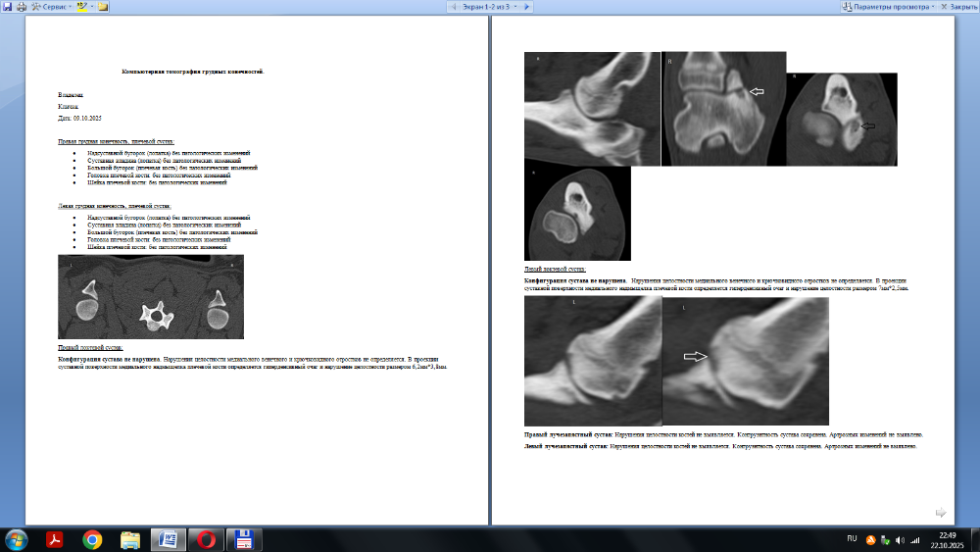
Task: Click the insert comment icon
Action: [x=104, y=6]
